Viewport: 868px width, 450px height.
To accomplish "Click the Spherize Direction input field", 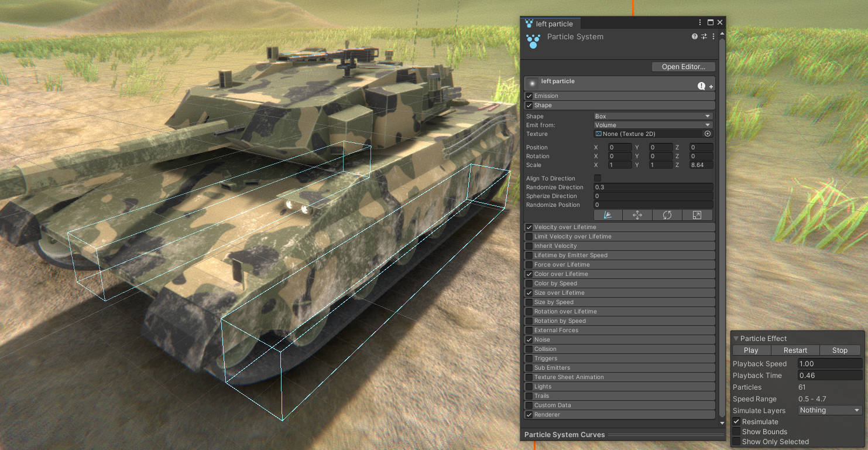I will coord(653,196).
